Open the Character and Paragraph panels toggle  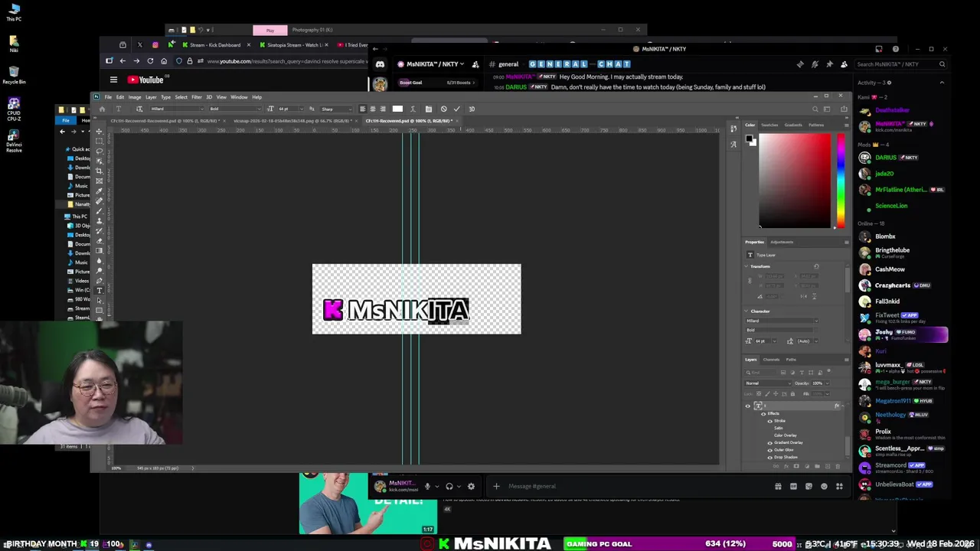428,109
